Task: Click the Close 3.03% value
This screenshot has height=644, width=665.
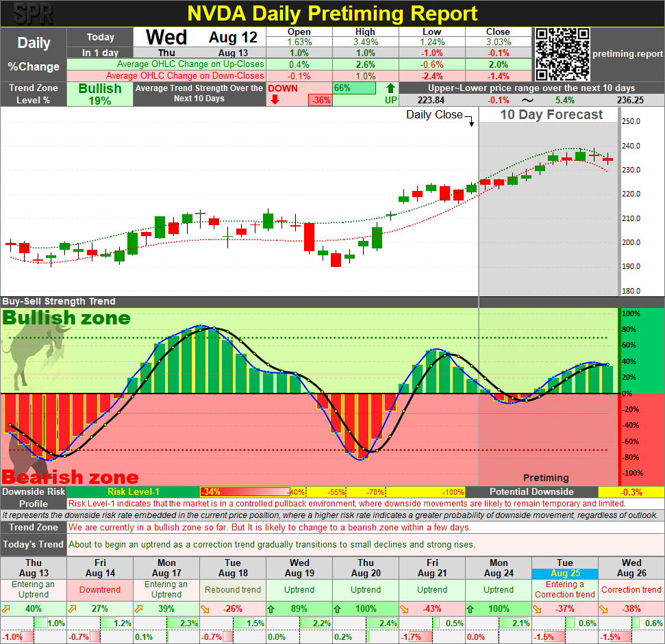Action: (499, 42)
